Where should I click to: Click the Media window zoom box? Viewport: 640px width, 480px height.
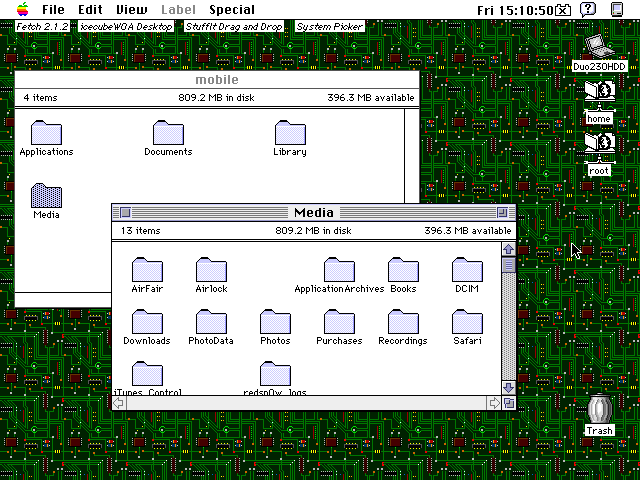pyautogui.click(x=502, y=212)
